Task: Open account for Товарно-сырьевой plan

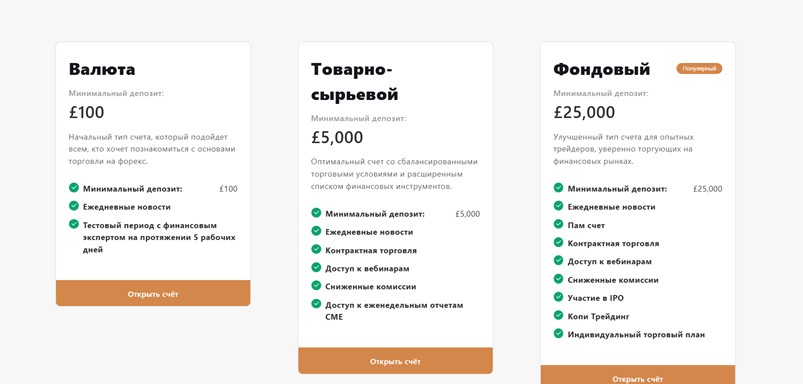Action: [395, 361]
